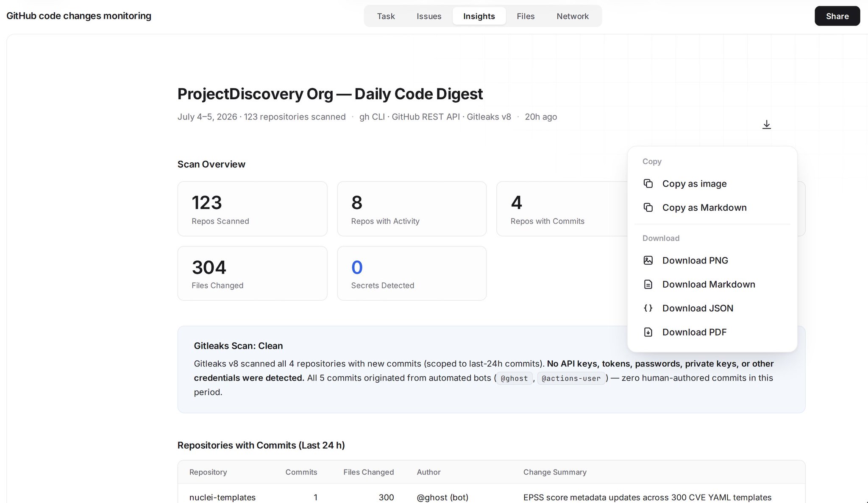Click the Download Markdown document icon

coord(648,284)
